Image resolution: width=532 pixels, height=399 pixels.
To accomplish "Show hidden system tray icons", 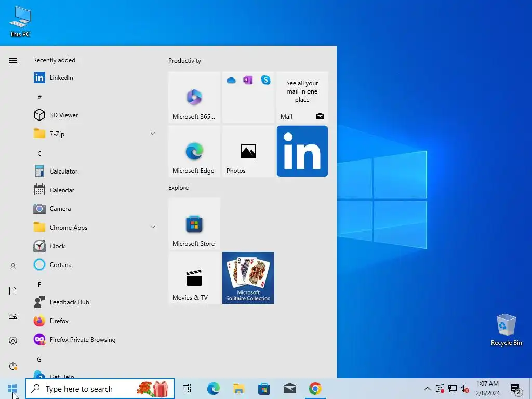I will (428, 389).
